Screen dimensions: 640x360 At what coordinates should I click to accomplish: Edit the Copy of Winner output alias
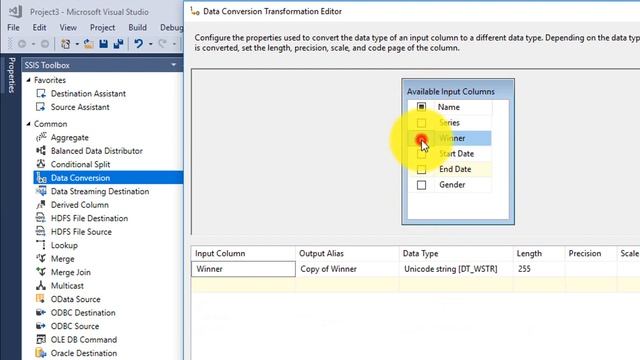[x=347, y=269]
